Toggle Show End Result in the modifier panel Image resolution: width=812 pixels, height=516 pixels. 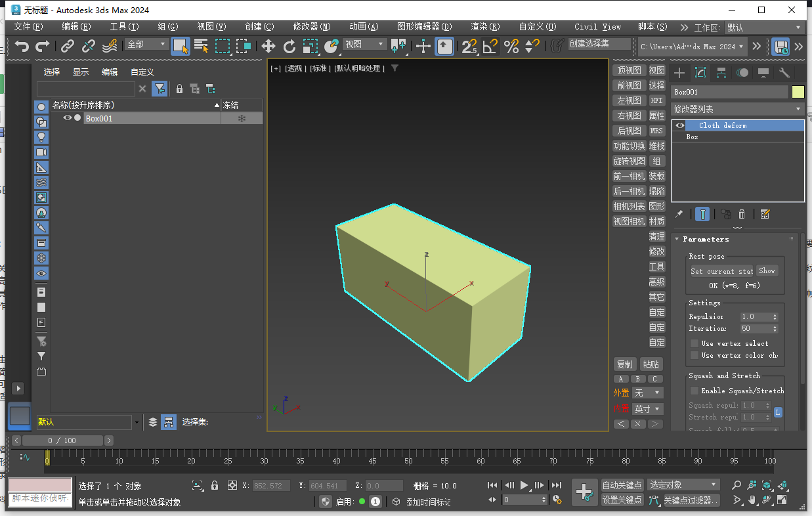coord(702,214)
